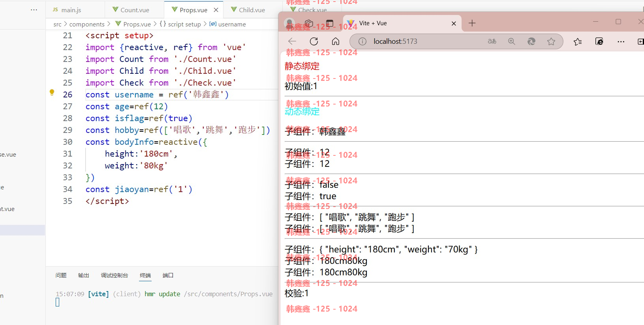Switch to the Child.vue editor tab
The height and width of the screenshot is (325, 644).
252,10
